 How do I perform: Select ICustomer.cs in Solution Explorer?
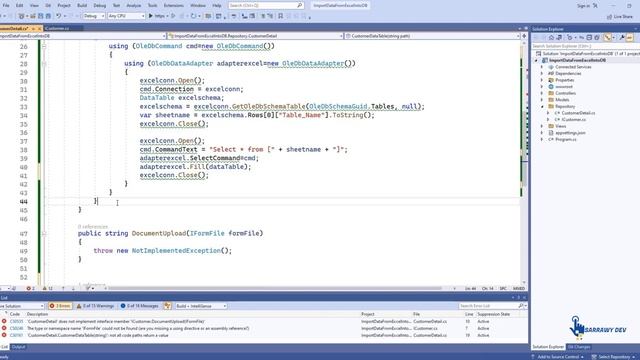pyautogui.click(x=573, y=120)
